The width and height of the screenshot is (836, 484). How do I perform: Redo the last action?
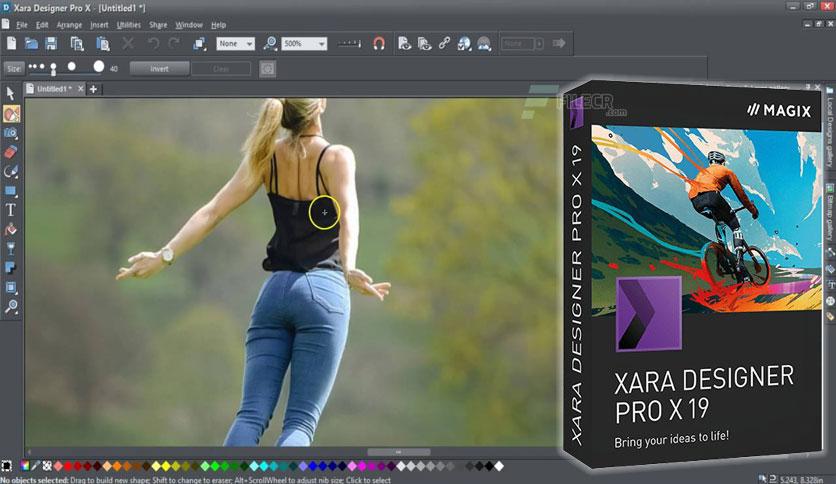174,43
